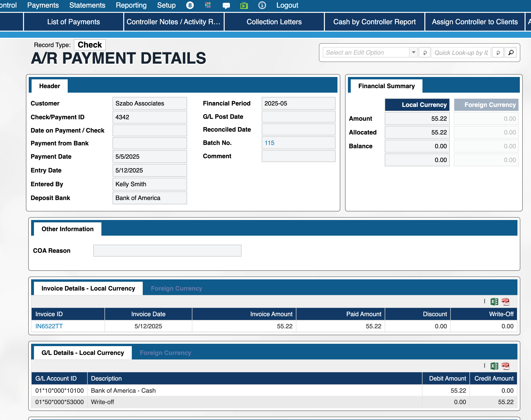This screenshot has width=531, height=420.
Task: Export G/L Details to Excel
Action: pyautogui.click(x=494, y=366)
